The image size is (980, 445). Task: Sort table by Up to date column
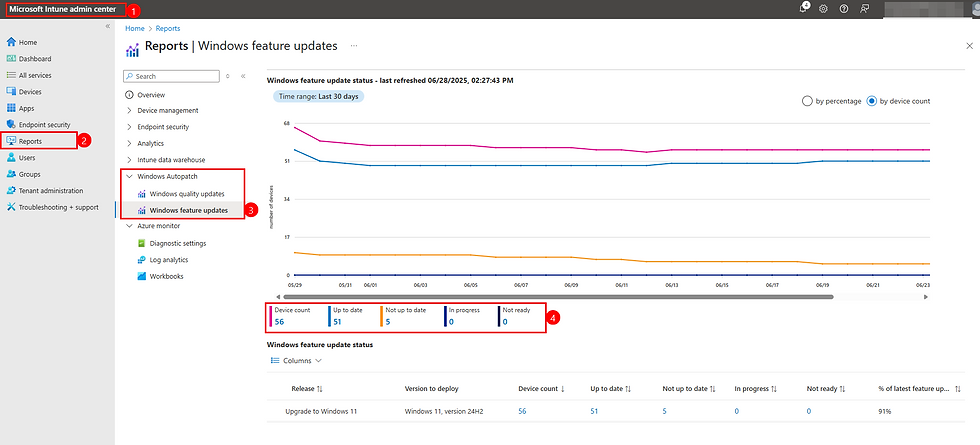[610, 389]
